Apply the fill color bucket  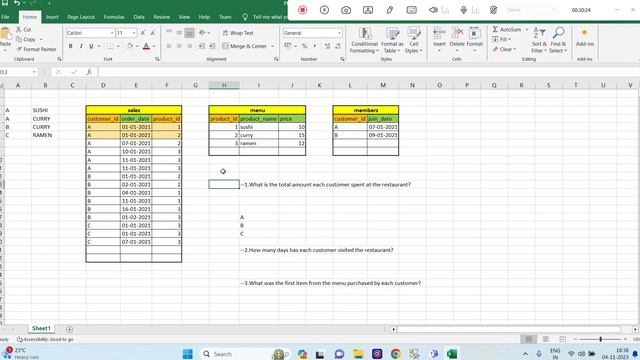130,46
